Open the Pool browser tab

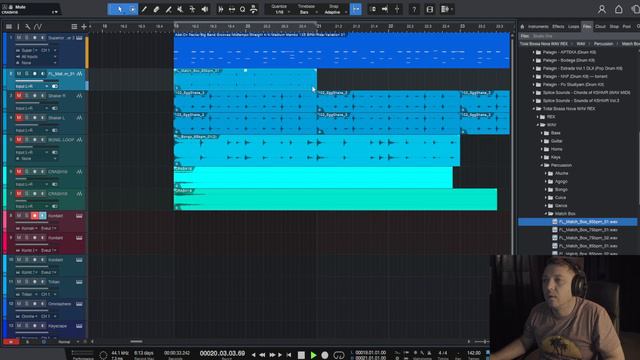[627, 27]
